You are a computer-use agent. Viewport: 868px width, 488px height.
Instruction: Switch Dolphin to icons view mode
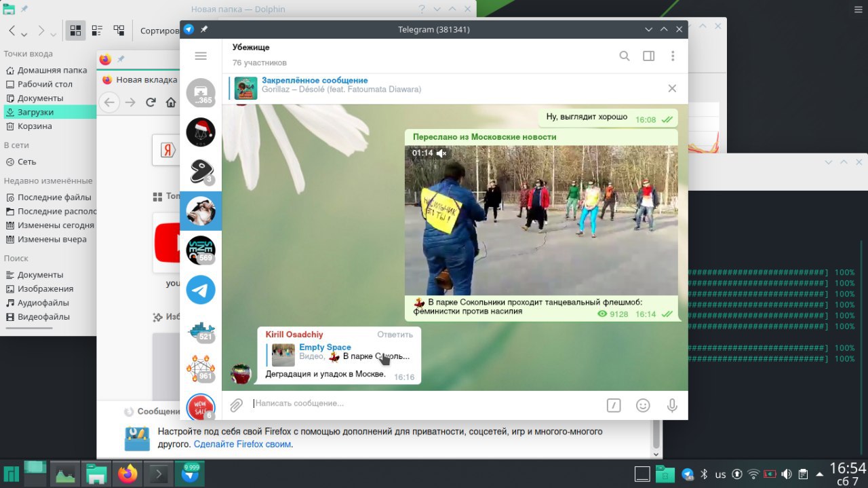click(x=75, y=31)
